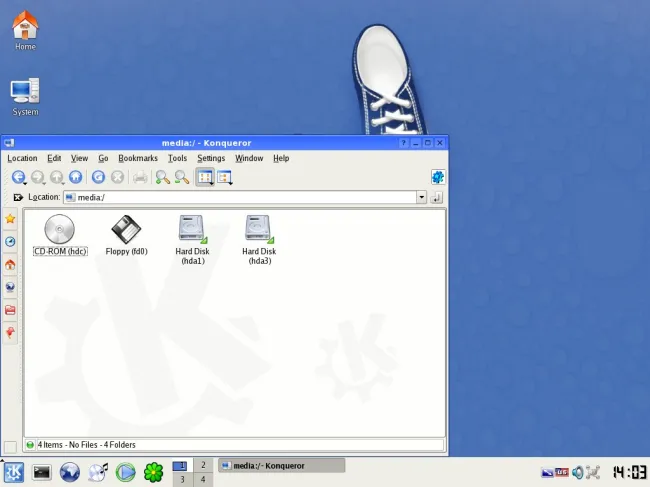Launch the CD music player from panel
This screenshot has height=487, width=650.
pyautogui.click(x=98, y=472)
